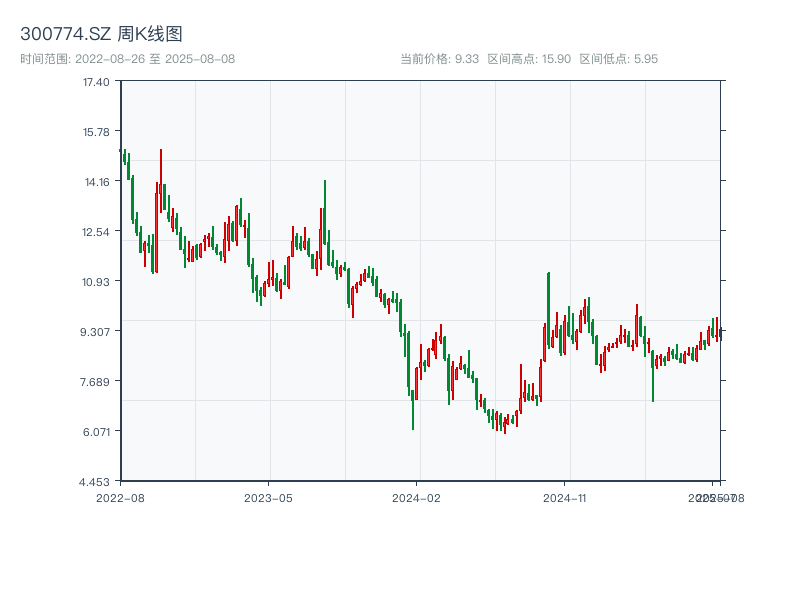Select the 2022-08 x-axis date marker
Image resolution: width=800 pixels, height=600 pixels.
click(x=120, y=497)
